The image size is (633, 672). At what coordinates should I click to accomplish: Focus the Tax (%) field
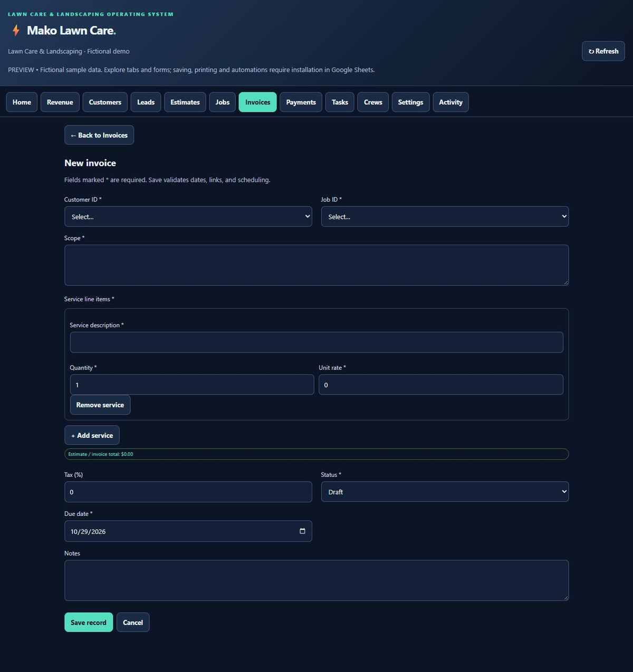tap(188, 492)
